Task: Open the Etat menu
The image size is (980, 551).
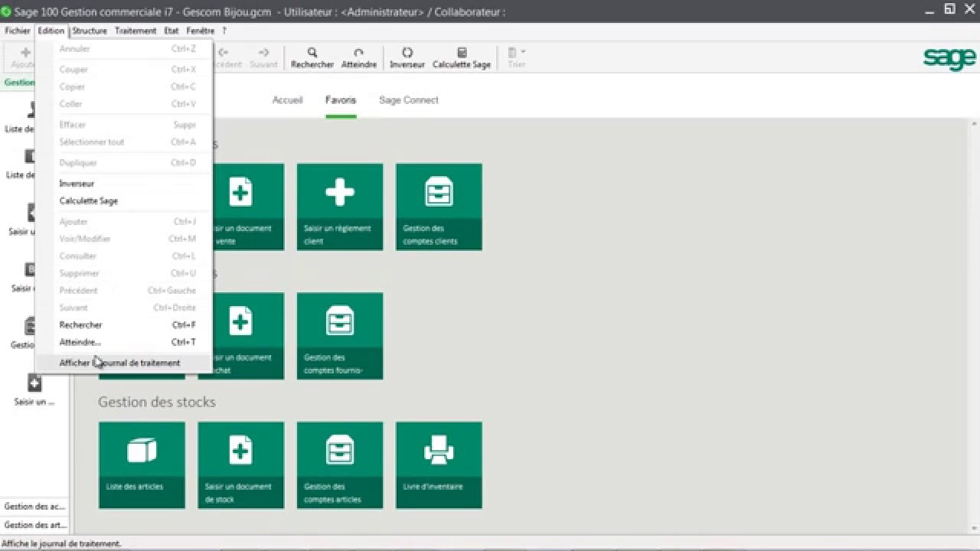Action: click(x=171, y=31)
